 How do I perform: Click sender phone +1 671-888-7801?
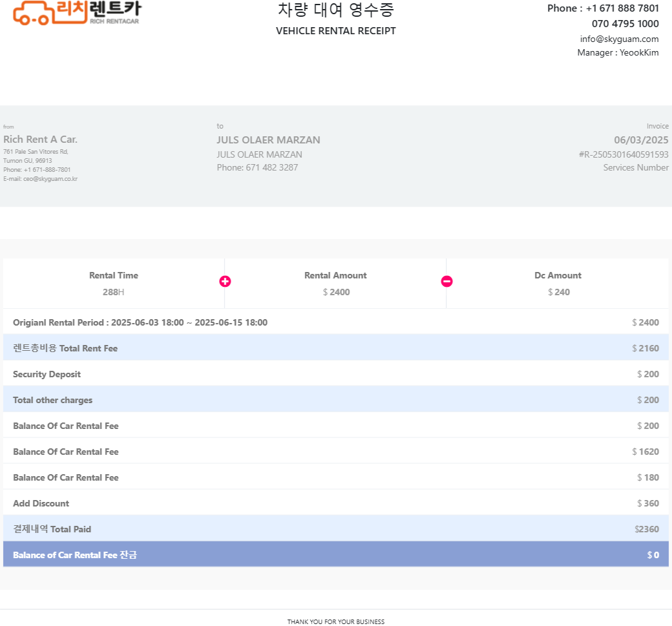click(x=47, y=170)
